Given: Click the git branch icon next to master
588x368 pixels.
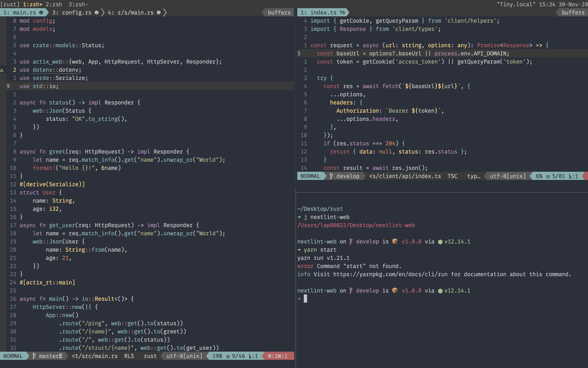Looking at the screenshot, I should point(34,356).
